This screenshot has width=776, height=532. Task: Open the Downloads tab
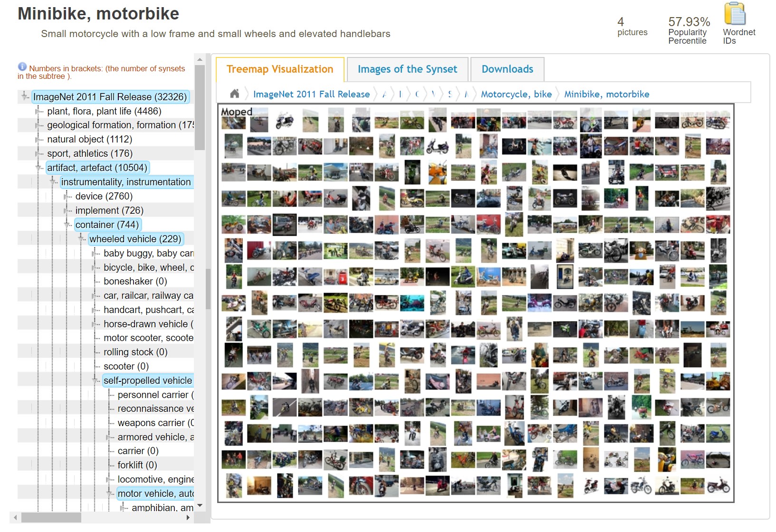pyautogui.click(x=507, y=69)
